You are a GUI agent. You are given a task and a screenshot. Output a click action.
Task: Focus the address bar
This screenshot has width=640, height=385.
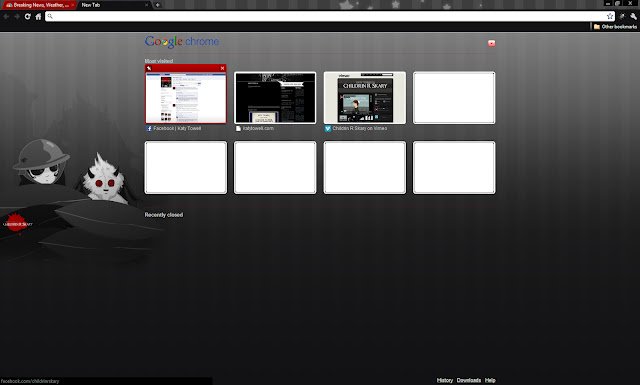(x=330, y=16)
